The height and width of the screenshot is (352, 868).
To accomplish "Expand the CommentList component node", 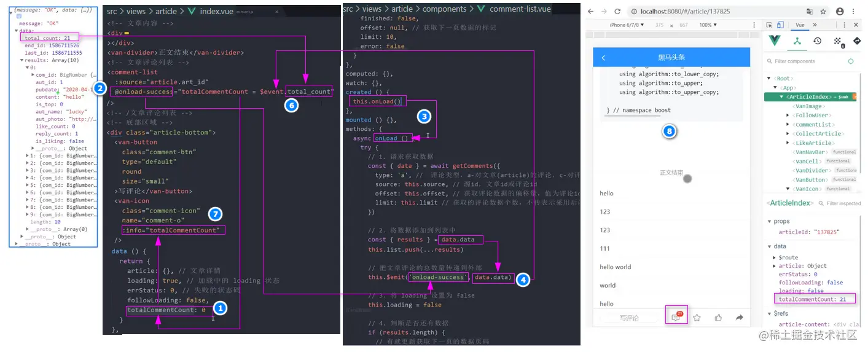I will click(x=788, y=125).
